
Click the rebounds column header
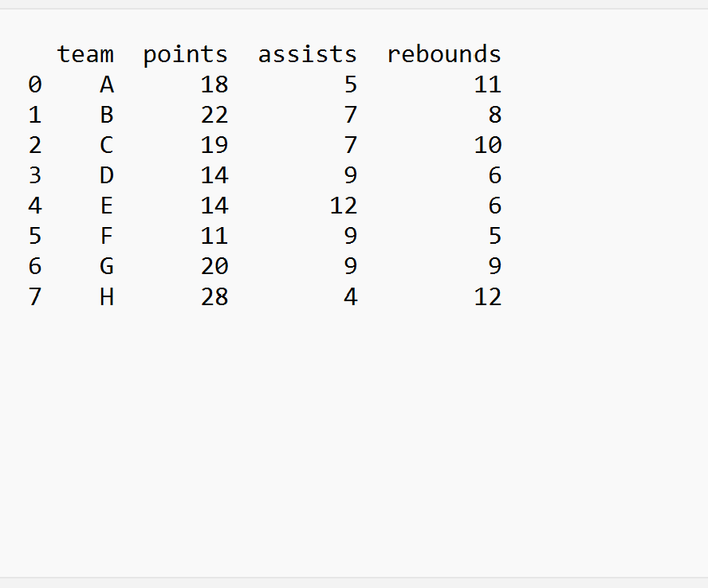(444, 54)
